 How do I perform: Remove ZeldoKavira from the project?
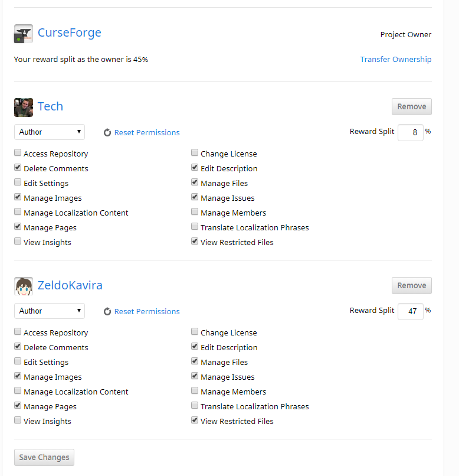point(412,285)
